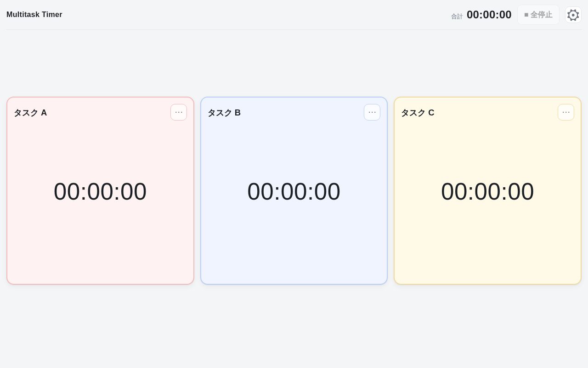Image resolution: width=588 pixels, height=368 pixels.
Task: Open the タスク C more-options menu
Action: 566,112
